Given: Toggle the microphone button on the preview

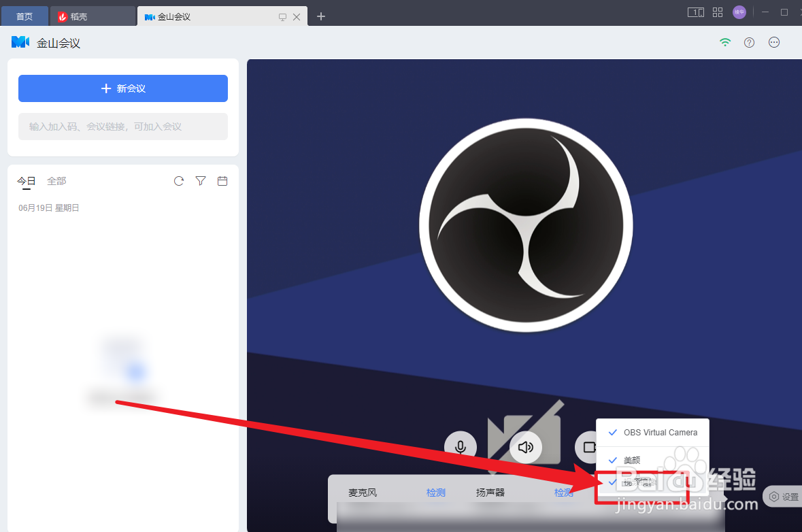Looking at the screenshot, I should 461,447.
